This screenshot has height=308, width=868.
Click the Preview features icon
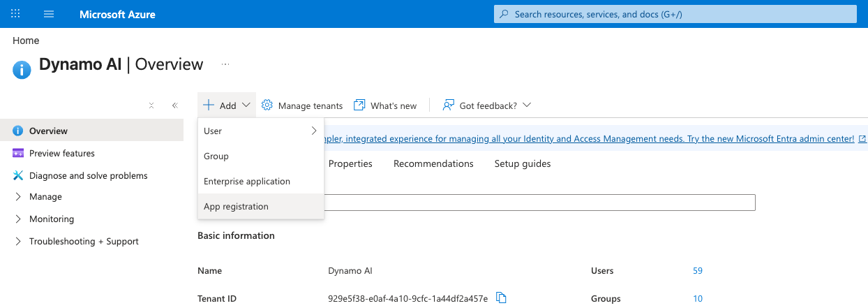tap(18, 154)
